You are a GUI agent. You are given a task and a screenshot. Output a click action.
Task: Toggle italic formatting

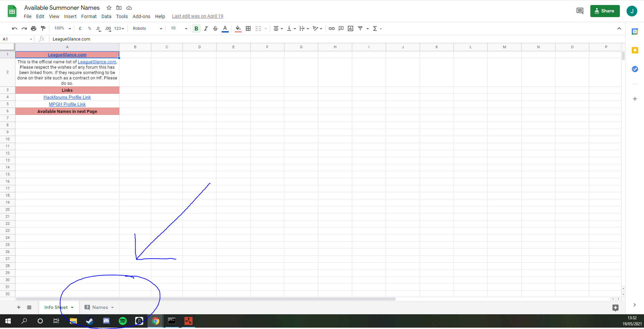tap(206, 28)
